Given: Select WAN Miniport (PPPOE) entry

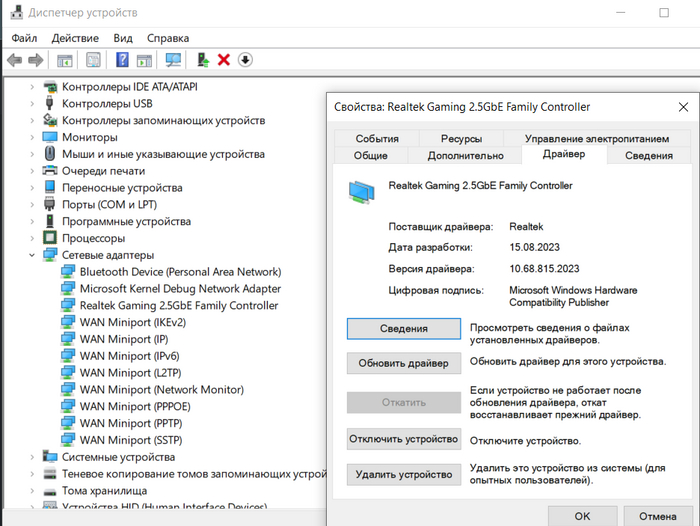Looking at the screenshot, I should (x=135, y=406).
